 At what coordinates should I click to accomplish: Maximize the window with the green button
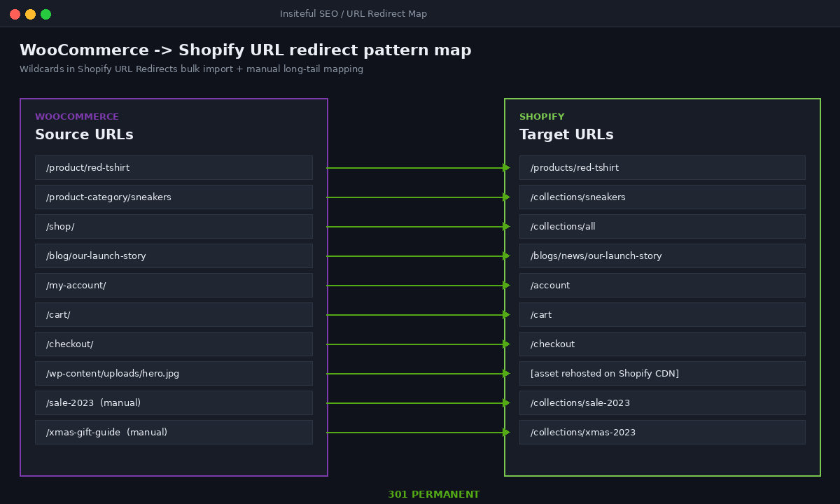click(46, 14)
